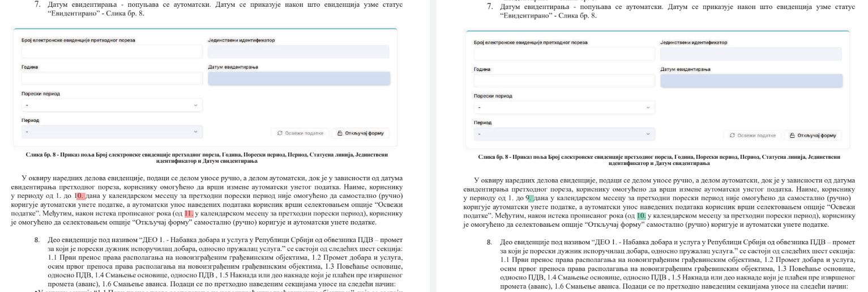Click the Датум евидентирања field in the left document
868x292 pixels.
point(299,78)
